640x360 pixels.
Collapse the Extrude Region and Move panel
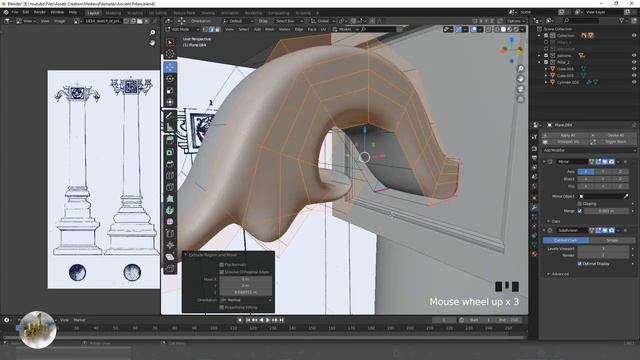pos(185,255)
